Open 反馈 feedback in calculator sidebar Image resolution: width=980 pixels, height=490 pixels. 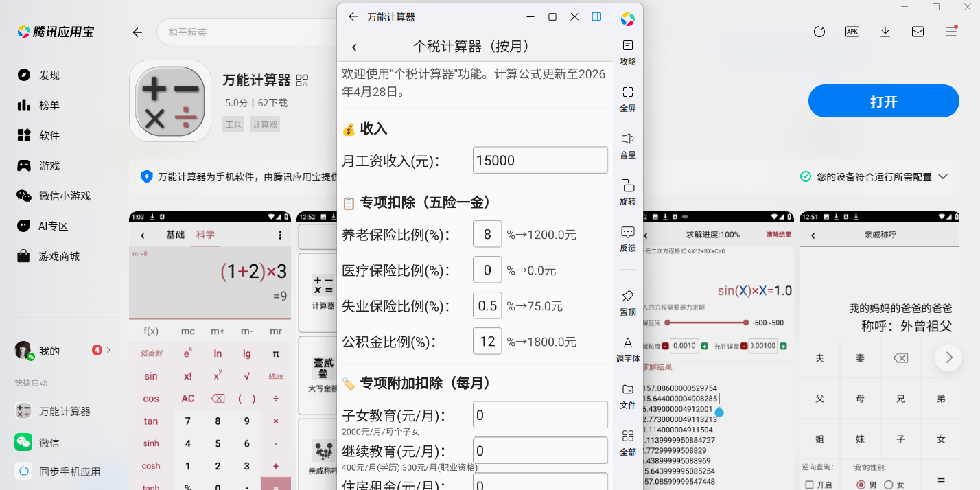628,239
